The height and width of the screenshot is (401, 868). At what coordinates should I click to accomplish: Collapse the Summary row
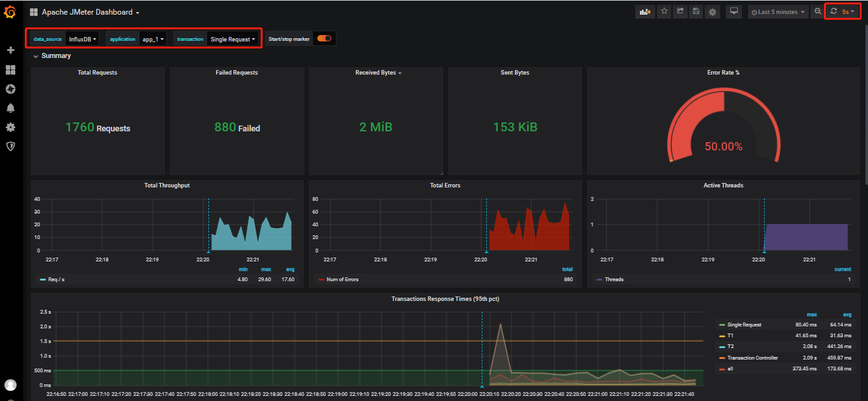tap(52, 56)
